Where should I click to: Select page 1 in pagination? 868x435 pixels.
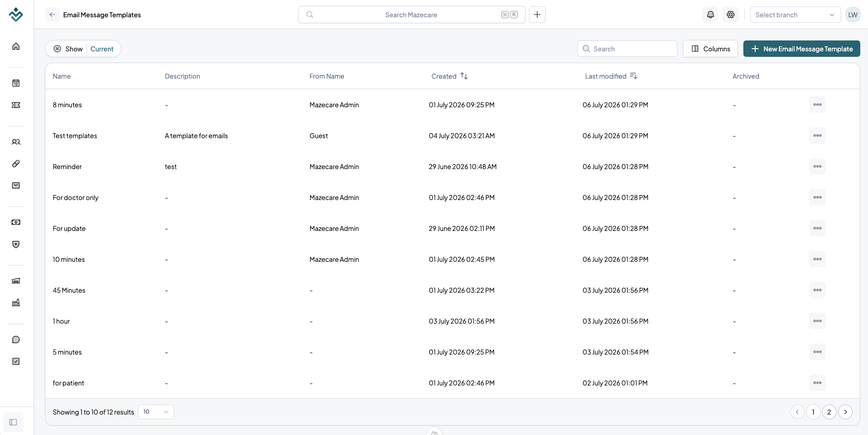pos(813,412)
